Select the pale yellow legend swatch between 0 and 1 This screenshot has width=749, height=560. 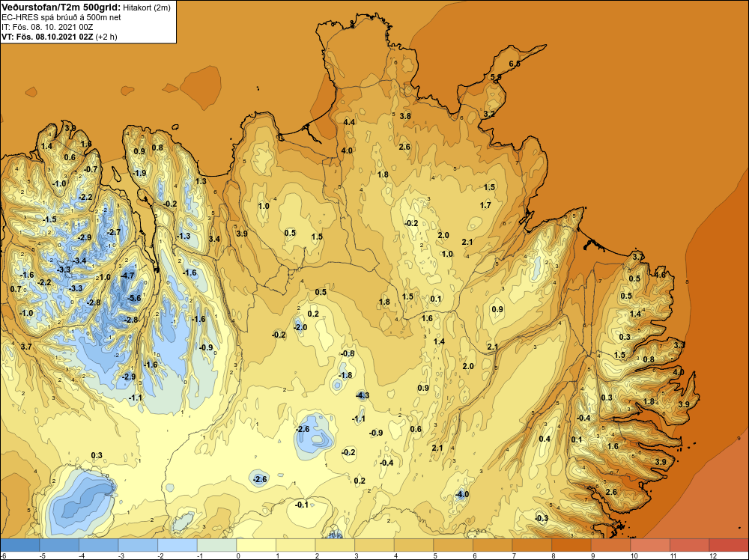pos(256,545)
